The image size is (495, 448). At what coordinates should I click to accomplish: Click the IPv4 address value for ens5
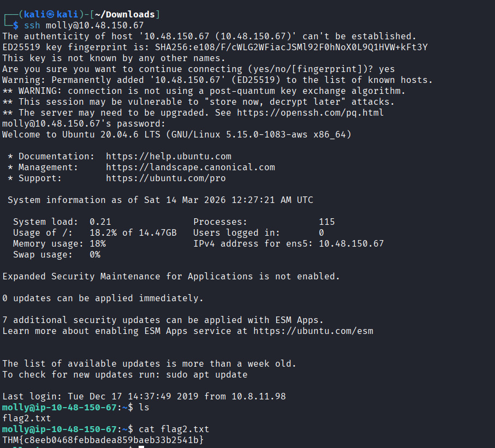(x=351, y=244)
